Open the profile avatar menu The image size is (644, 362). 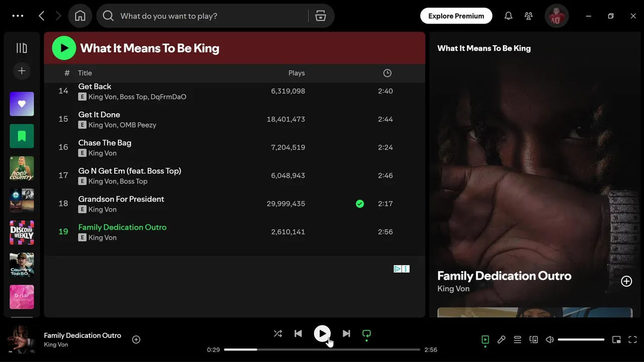[556, 16]
